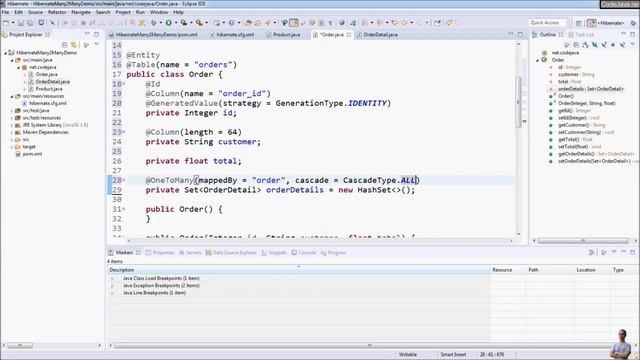Screen dimensions: 640x360
Task: Maximize the editor area
Action: (x=520, y=34)
